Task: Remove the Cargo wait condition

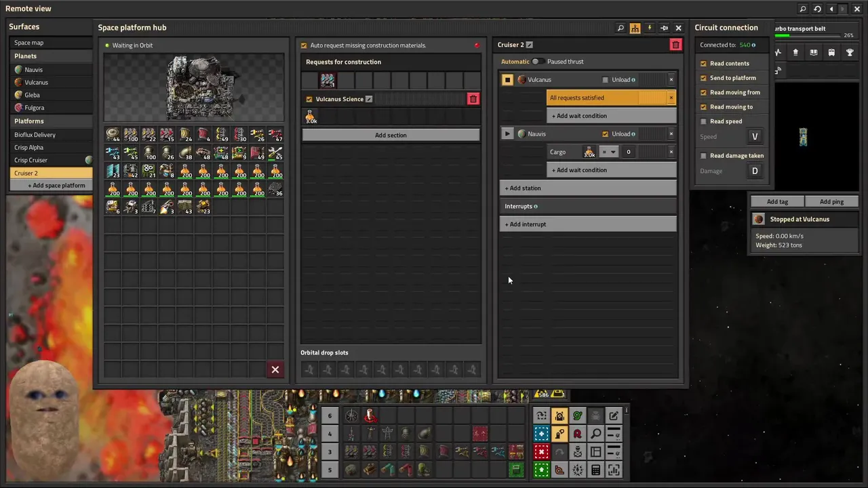Action: click(671, 152)
